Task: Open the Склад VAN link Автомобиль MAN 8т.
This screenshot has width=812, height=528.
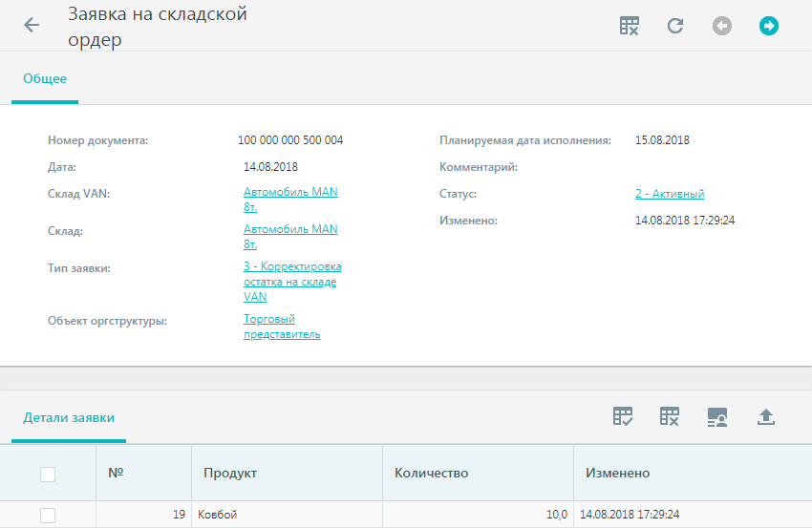Action: pos(290,200)
